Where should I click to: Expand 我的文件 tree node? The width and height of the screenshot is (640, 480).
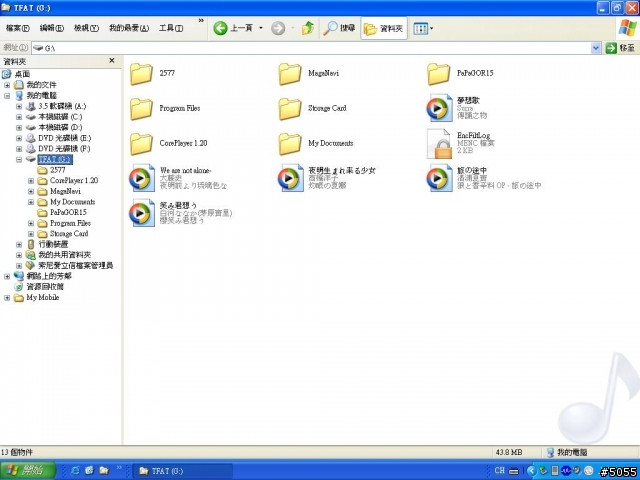[7, 85]
